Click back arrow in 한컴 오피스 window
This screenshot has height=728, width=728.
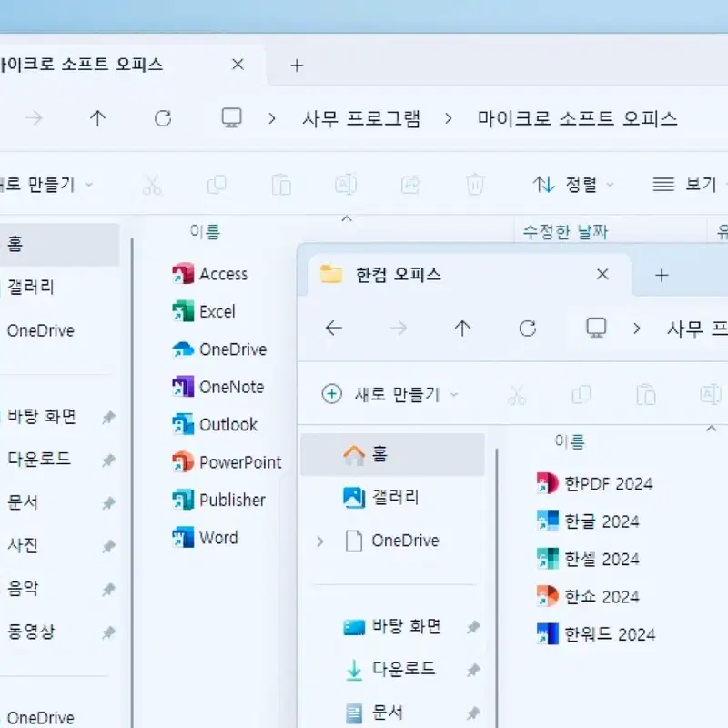[x=333, y=329]
